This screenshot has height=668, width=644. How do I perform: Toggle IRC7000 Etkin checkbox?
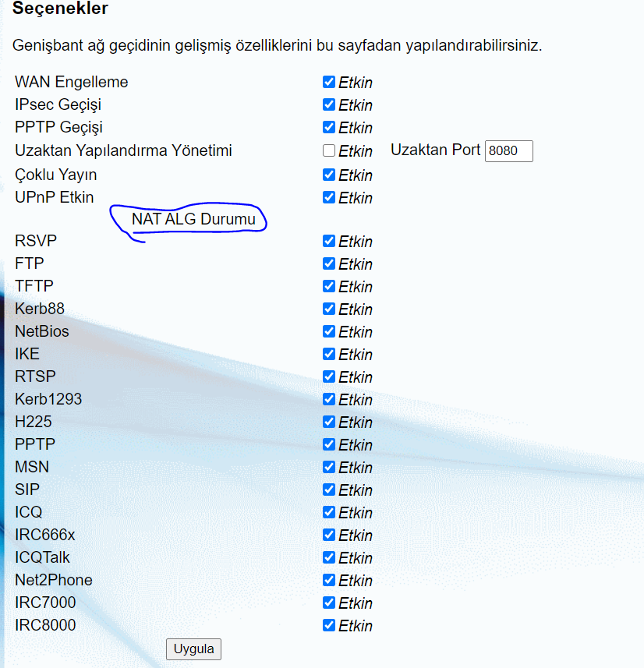(x=328, y=602)
